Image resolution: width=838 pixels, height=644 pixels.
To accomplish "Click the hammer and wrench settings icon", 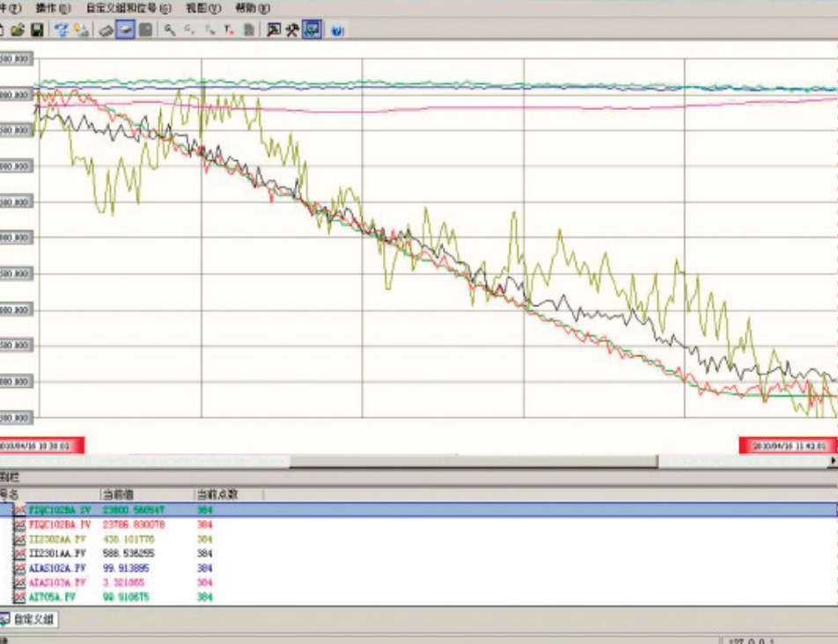I will (x=291, y=30).
